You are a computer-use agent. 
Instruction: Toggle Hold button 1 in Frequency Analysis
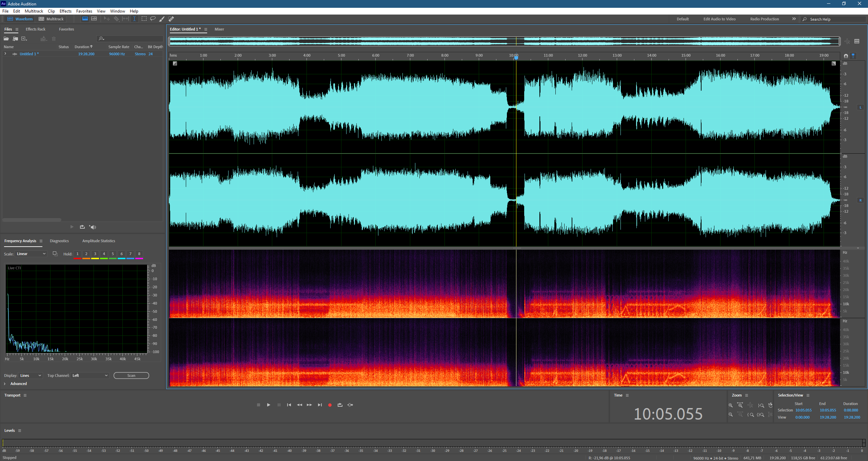[77, 254]
